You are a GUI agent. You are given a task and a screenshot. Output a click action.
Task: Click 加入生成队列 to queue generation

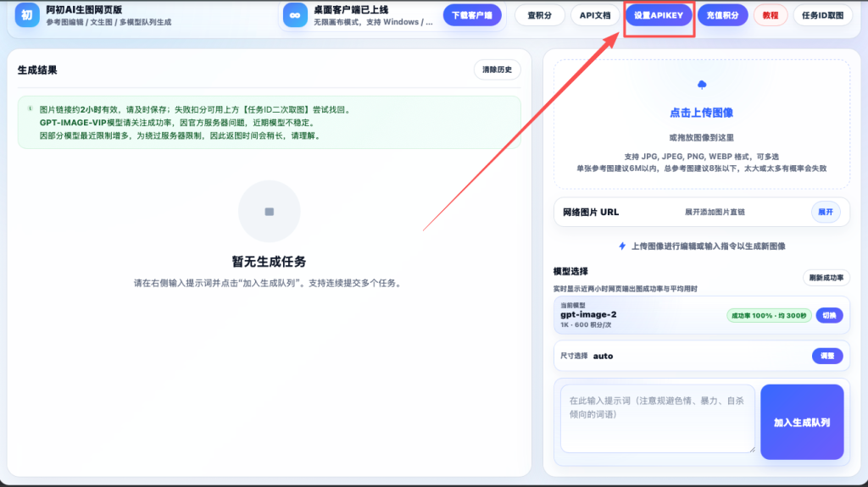[x=802, y=423]
